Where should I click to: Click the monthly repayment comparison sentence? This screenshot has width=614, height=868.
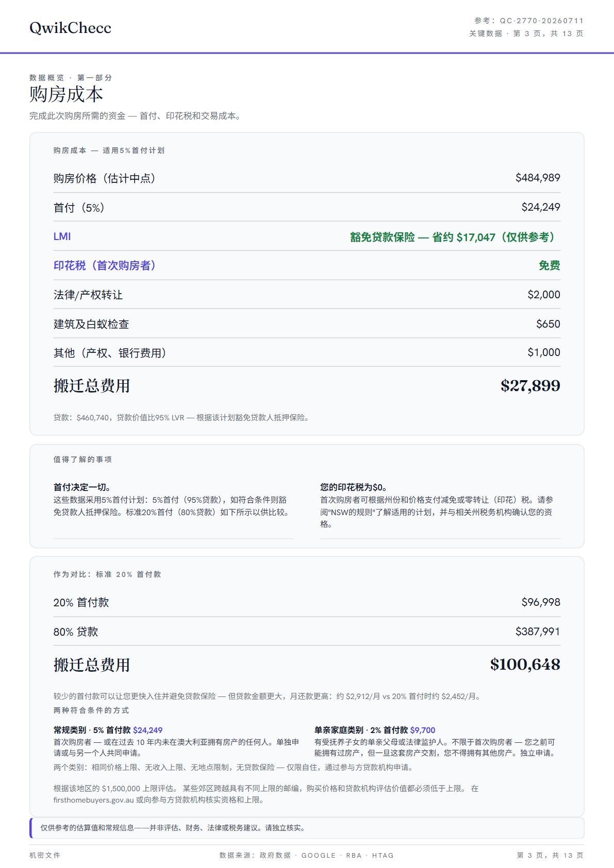pyautogui.click(x=269, y=696)
